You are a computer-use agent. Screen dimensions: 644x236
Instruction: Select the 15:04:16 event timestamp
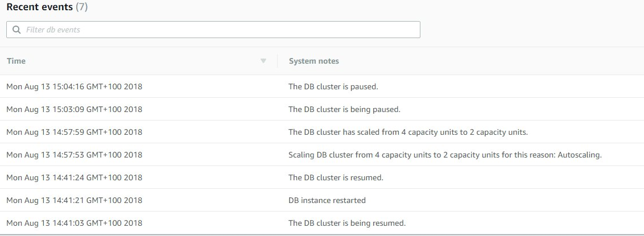(x=75, y=86)
